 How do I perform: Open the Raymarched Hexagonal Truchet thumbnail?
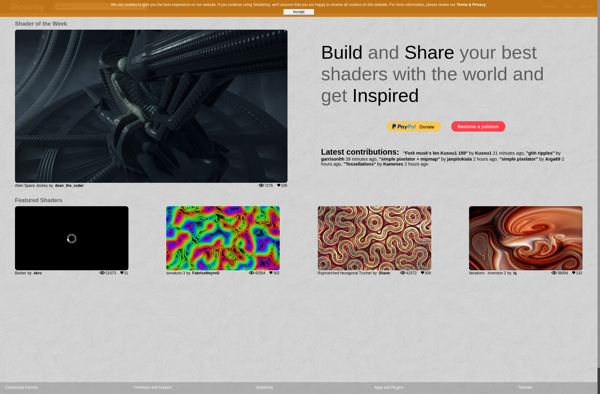point(374,238)
